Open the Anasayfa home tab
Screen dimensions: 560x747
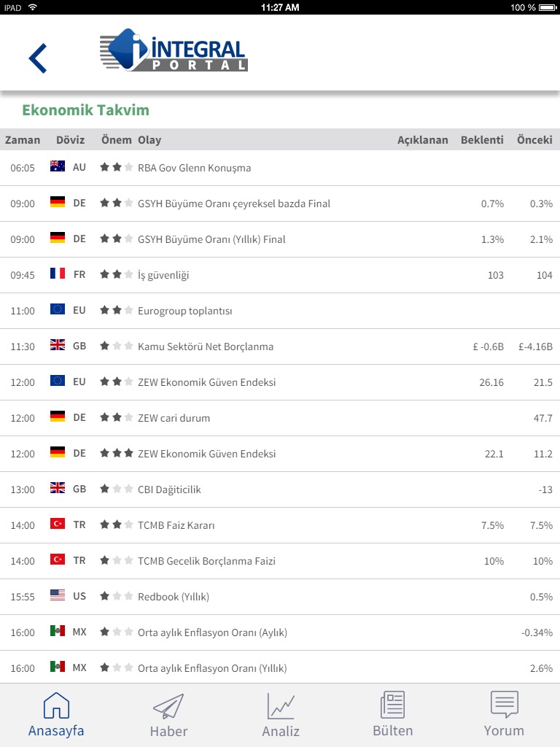pos(56,715)
